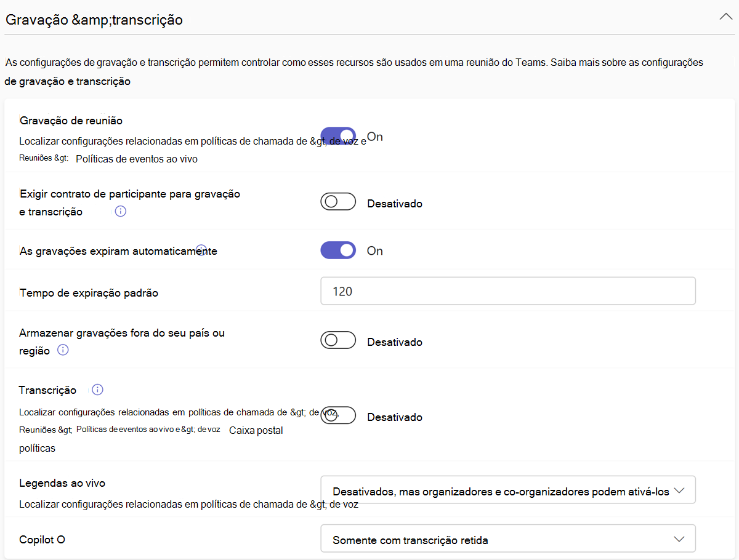
Task: Enable Armazenar gravações fora do seu país toggle
Action: click(338, 340)
